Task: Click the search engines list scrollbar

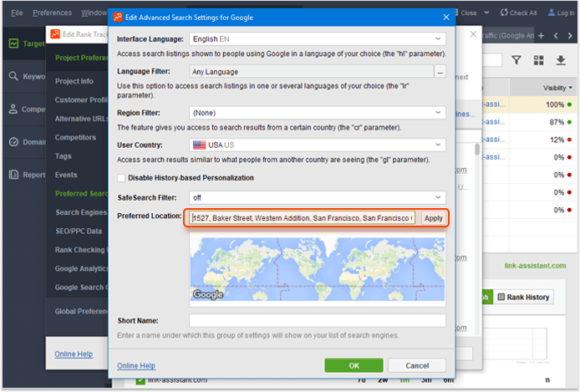Action: 477,150
